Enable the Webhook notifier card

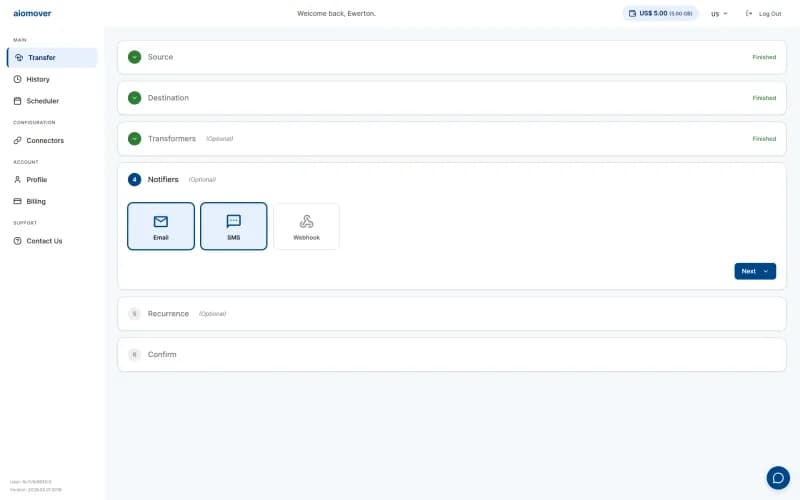(x=307, y=226)
